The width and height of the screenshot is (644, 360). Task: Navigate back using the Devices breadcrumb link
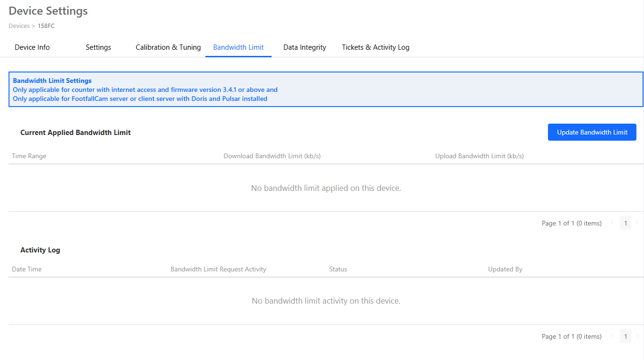tap(19, 26)
